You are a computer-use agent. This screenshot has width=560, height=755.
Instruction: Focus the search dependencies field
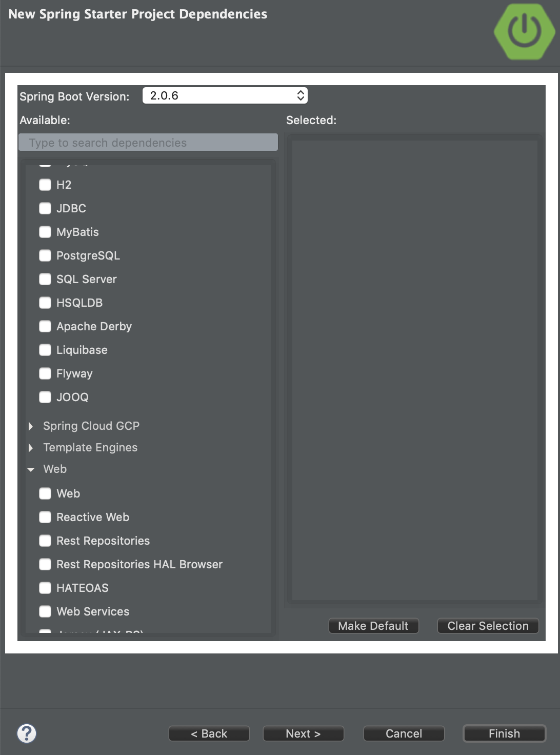pos(148,143)
